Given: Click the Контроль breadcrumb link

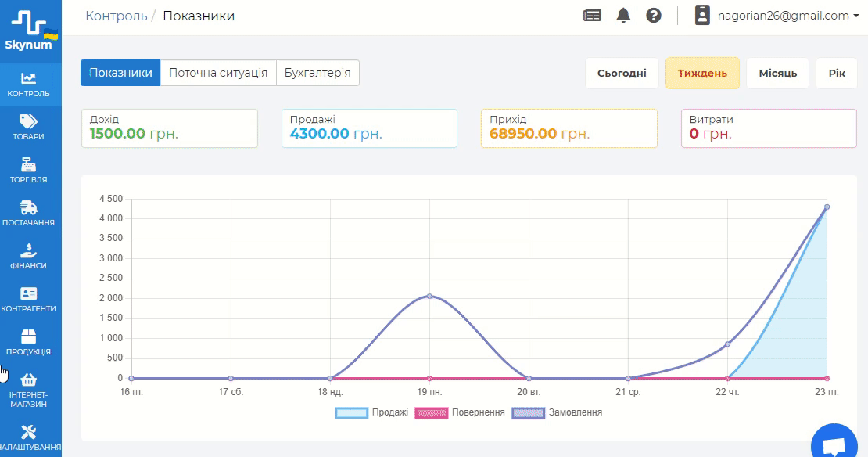Looking at the screenshot, I should point(116,16).
